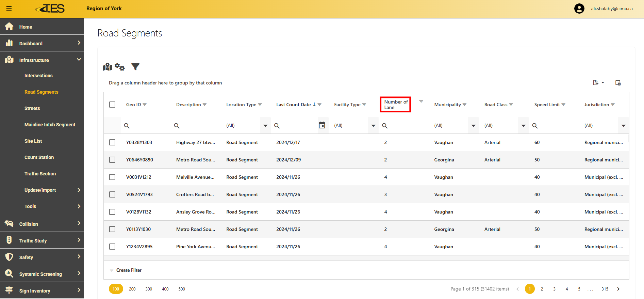Go to the next page arrow

coord(618,289)
